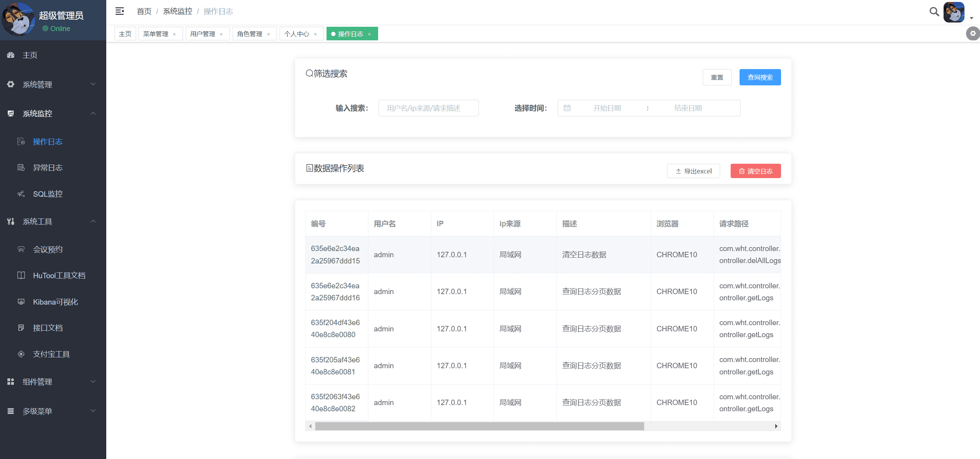Click the 查询搜索 button
The height and width of the screenshot is (459, 980).
(760, 77)
